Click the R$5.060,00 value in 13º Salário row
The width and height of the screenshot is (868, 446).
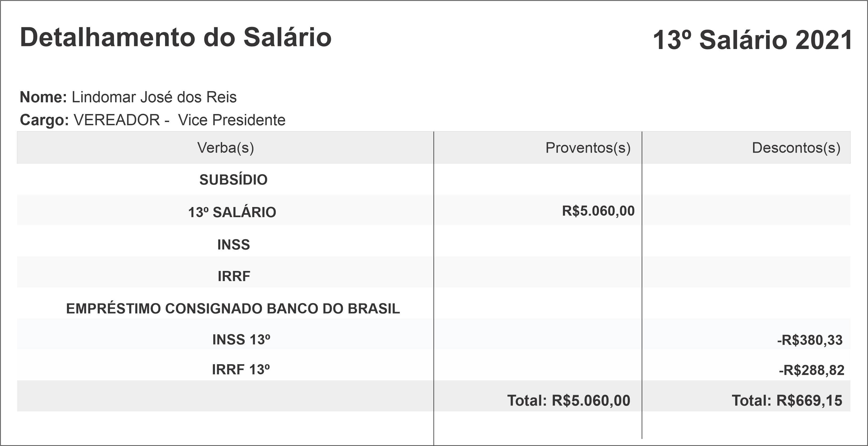598,211
